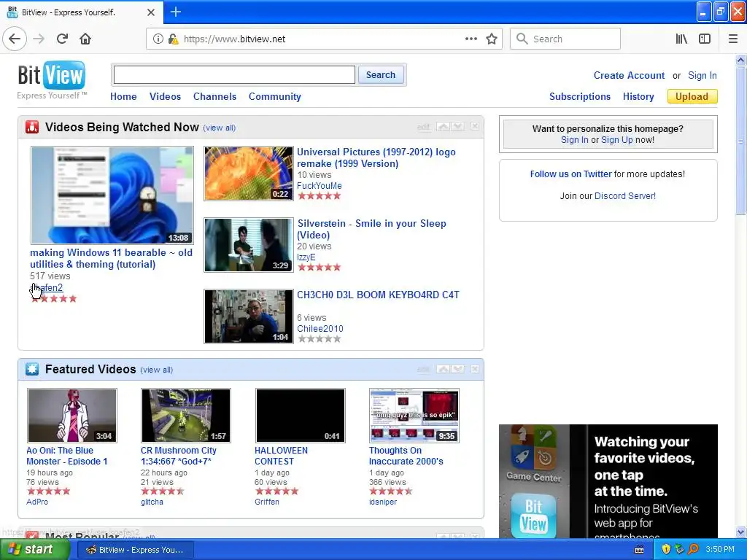
Task: Click the red Videos Being Watched Now icon
Action: [32, 127]
